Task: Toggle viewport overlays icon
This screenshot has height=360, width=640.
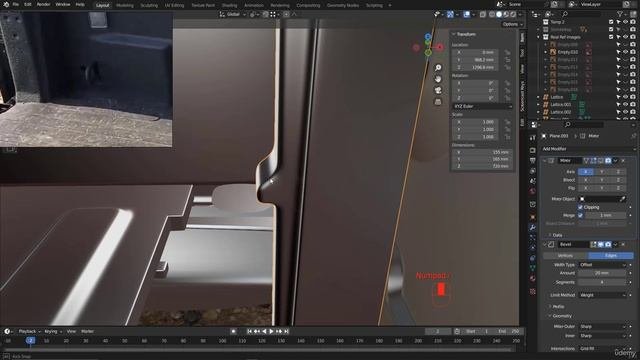Action: 467,14
